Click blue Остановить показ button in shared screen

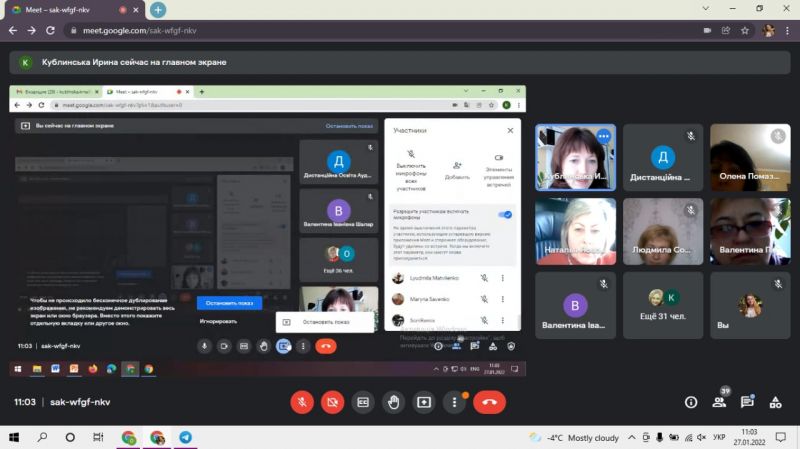pos(230,303)
